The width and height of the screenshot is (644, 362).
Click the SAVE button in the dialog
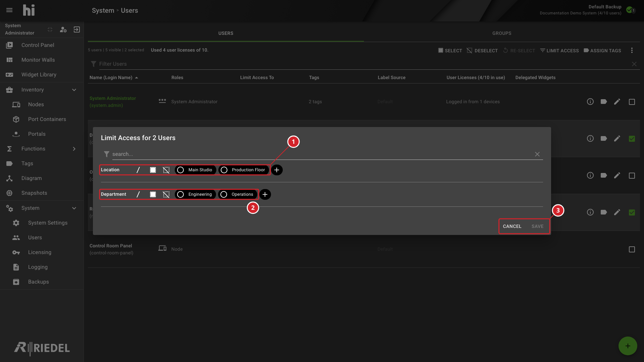coord(537,226)
